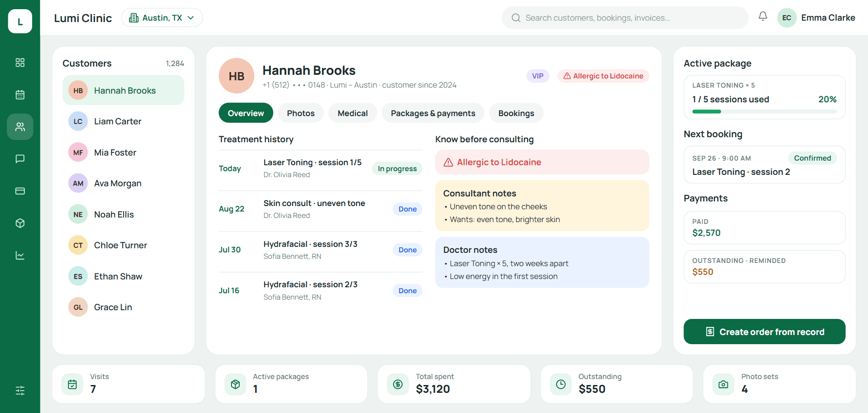Select Chloe Turner in customer list
This screenshot has width=868, height=413.
(123, 245)
